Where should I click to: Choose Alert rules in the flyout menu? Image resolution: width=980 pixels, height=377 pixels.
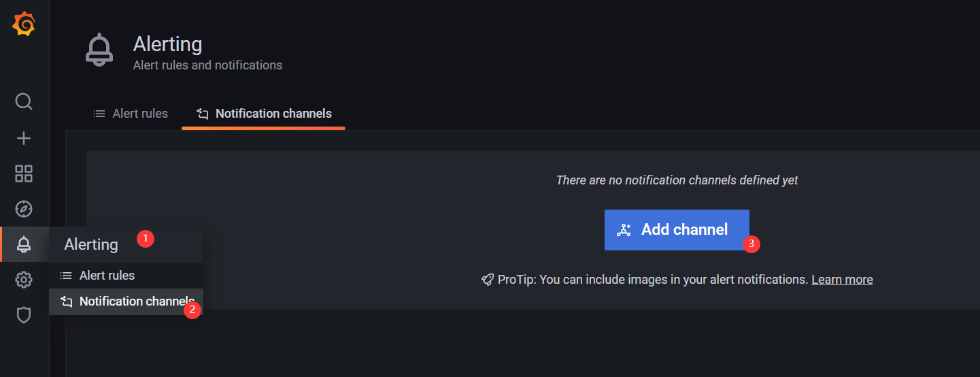pos(126,276)
